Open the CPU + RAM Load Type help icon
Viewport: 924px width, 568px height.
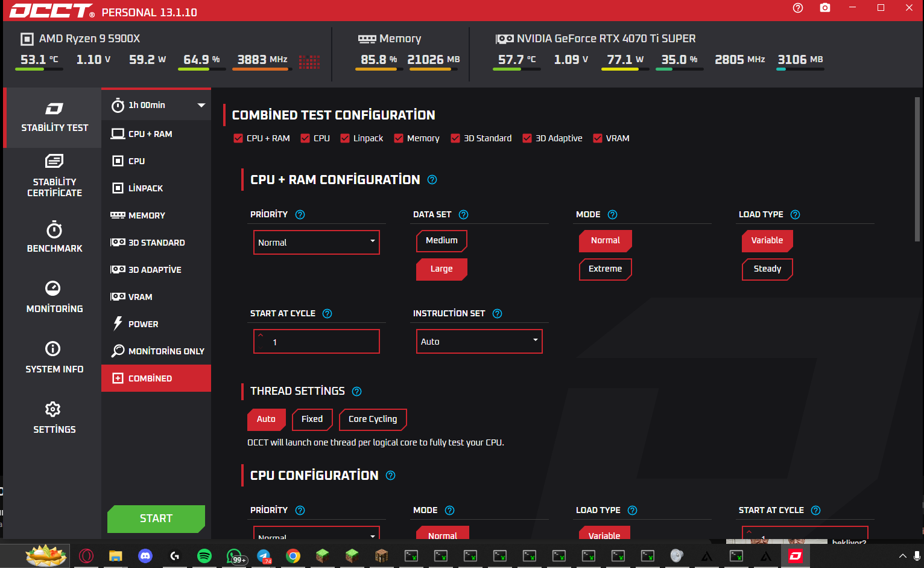[x=795, y=215]
